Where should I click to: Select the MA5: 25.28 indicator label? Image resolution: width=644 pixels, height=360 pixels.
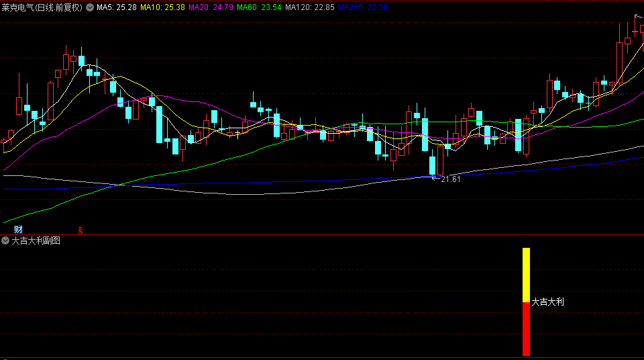(x=117, y=7)
